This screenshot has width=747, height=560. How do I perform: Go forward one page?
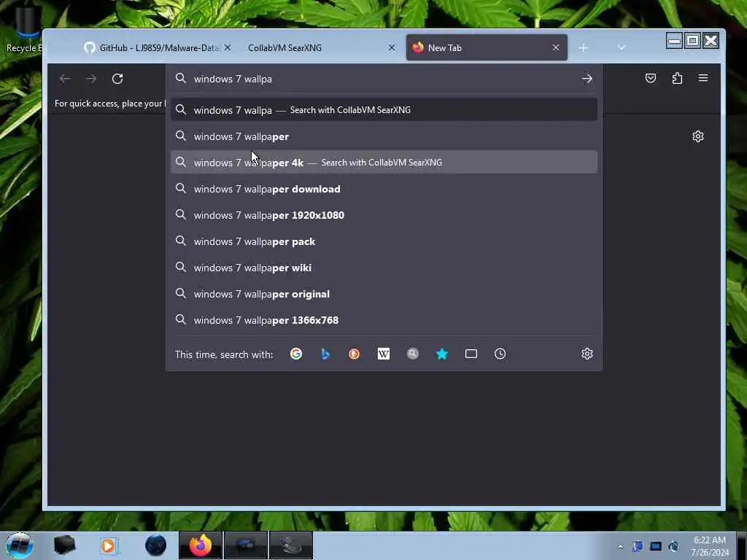91,79
